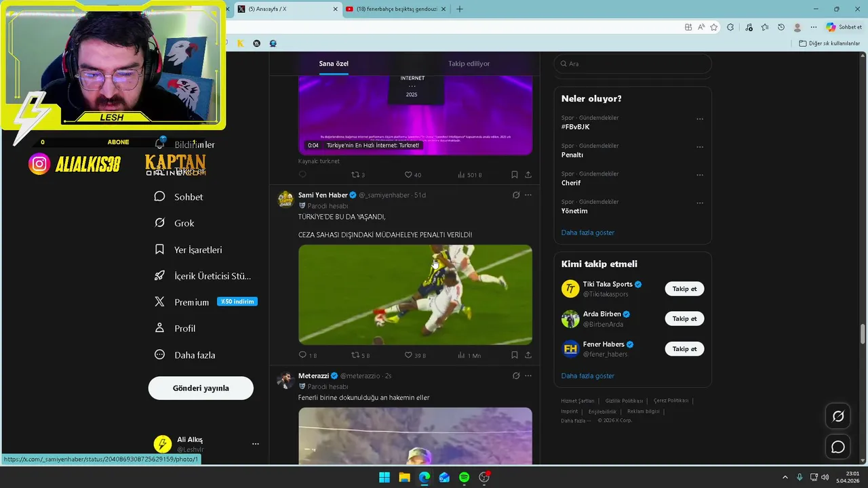Select the fenerbahçe beşiktaş YouTube tab
The height and width of the screenshot is (488, 868).
point(395,9)
